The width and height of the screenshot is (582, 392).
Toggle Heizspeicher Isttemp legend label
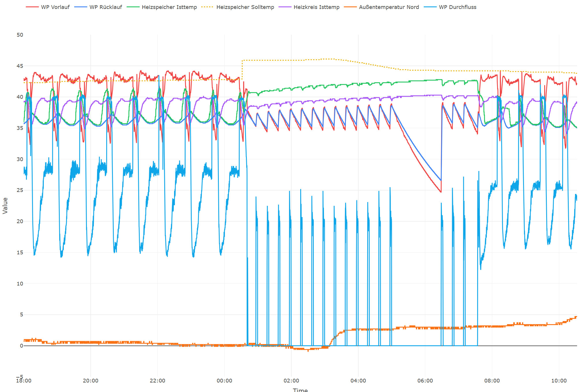pos(169,7)
